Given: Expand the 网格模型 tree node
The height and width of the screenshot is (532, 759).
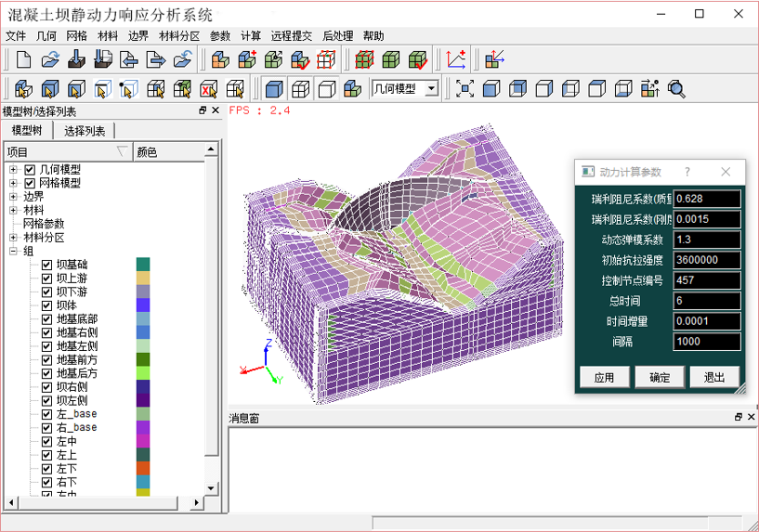Looking at the screenshot, I should point(14,183).
